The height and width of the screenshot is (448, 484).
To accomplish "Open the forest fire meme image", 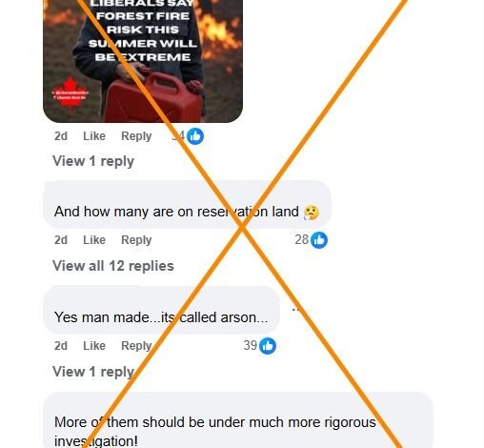I will click(143, 61).
